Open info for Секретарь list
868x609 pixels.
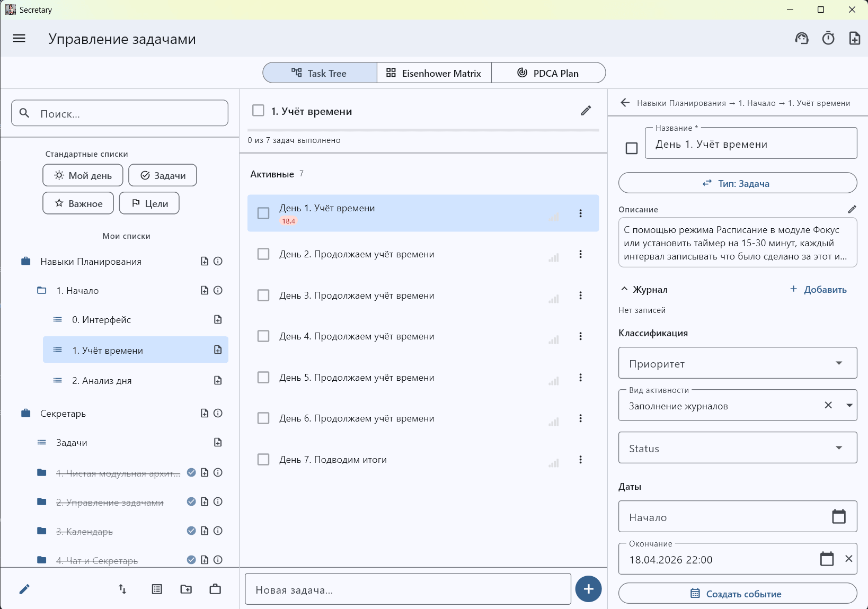click(x=218, y=413)
